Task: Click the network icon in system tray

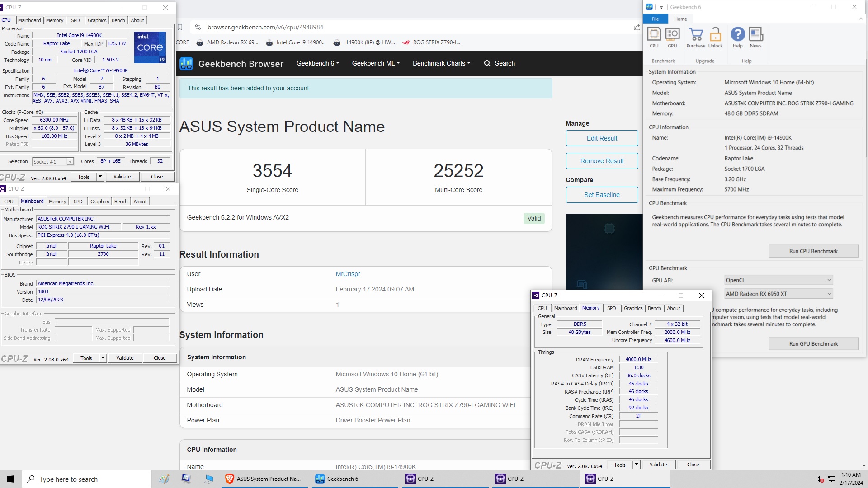Action: 831,479
